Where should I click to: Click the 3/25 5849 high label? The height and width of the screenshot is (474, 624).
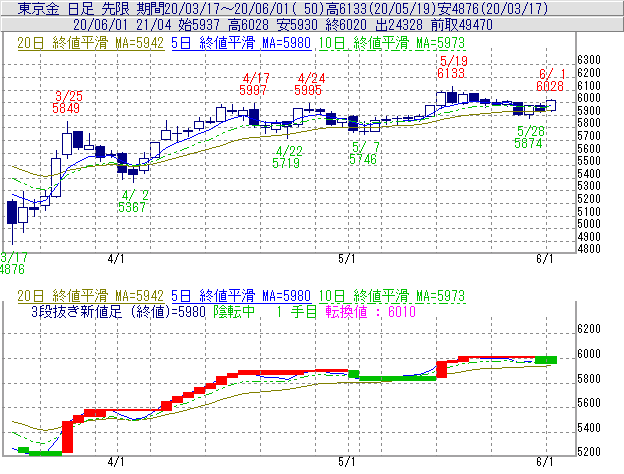[x=66, y=102]
